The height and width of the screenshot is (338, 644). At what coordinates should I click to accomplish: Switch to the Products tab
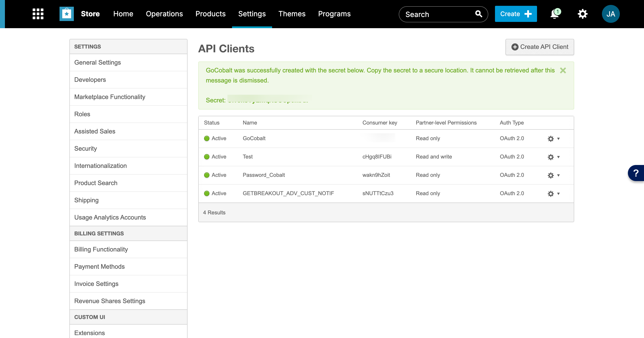[x=210, y=14]
